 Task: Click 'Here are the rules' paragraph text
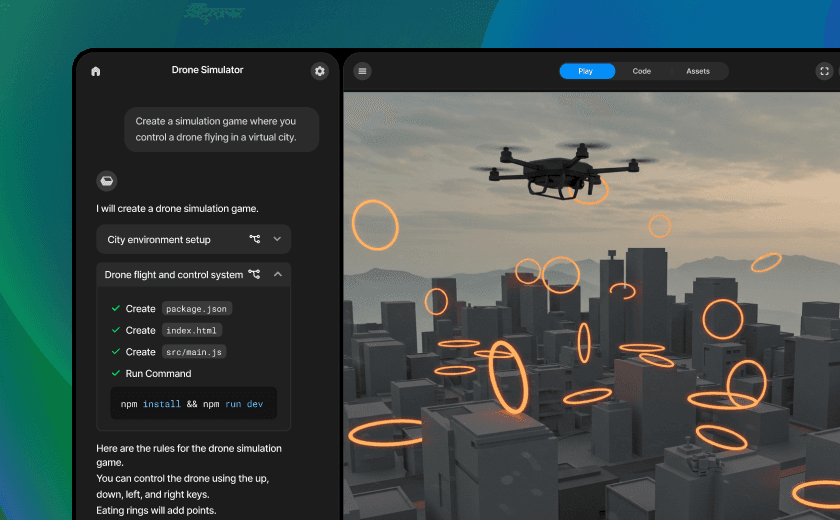(189, 455)
